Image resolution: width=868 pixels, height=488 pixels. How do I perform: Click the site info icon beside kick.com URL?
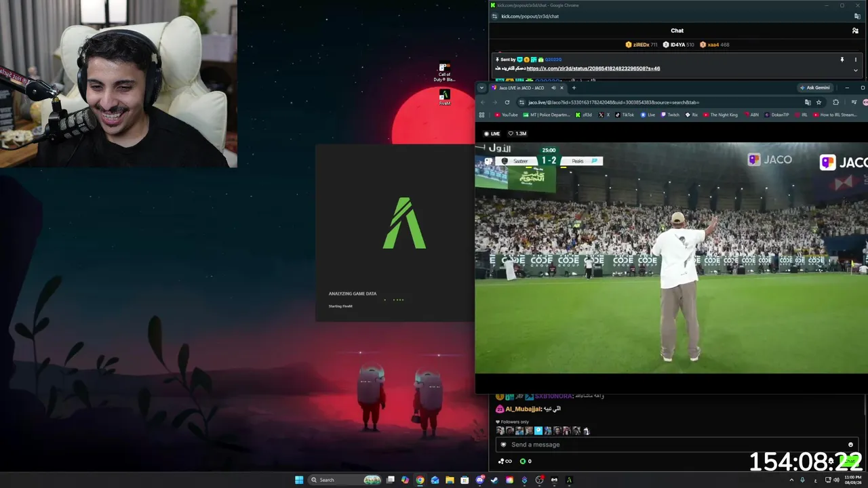[x=495, y=16]
